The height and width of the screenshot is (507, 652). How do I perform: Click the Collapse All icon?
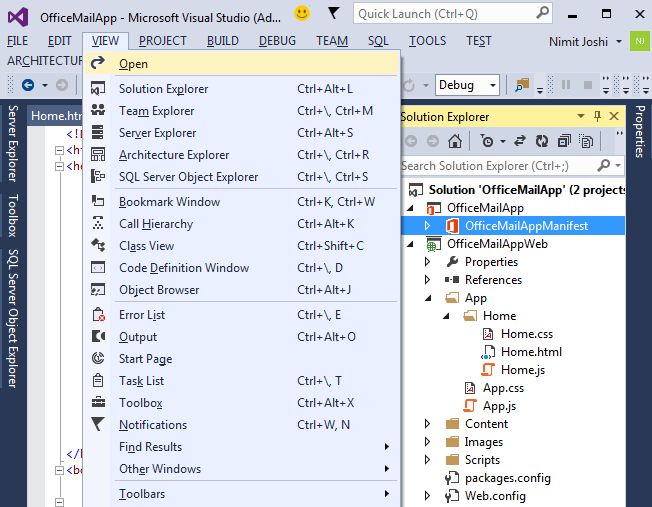click(x=562, y=142)
